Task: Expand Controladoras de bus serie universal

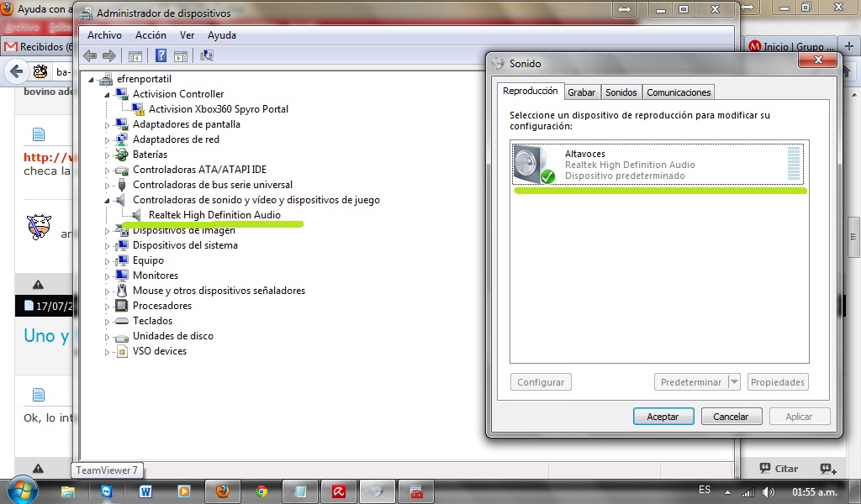Action: [107, 186]
